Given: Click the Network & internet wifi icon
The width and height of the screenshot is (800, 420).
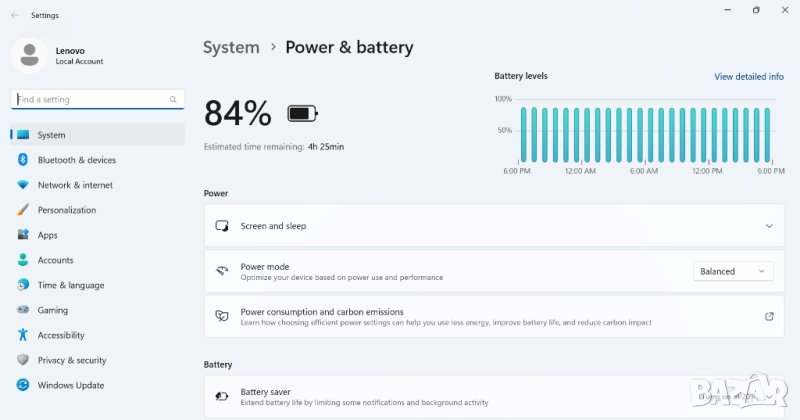Looking at the screenshot, I should pyautogui.click(x=23, y=185).
